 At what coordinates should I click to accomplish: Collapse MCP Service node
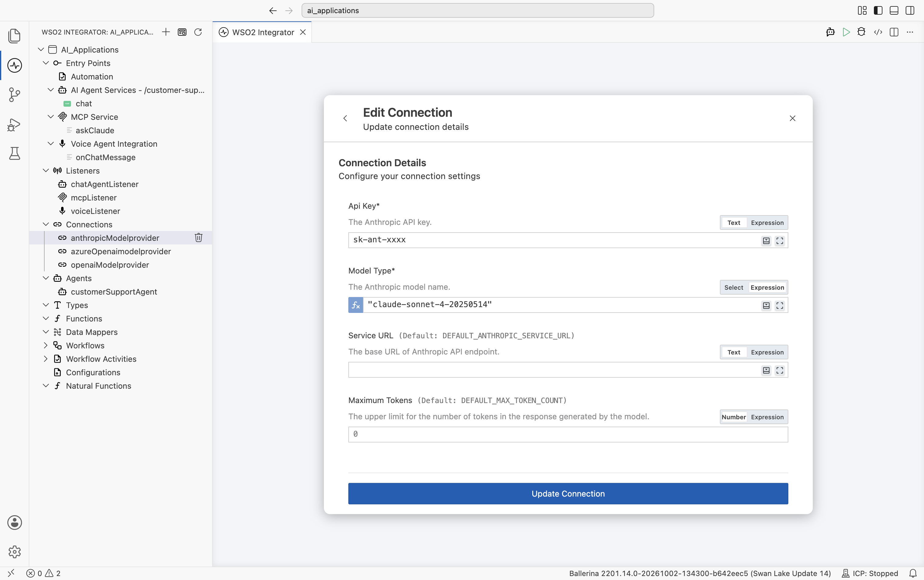tap(51, 117)
